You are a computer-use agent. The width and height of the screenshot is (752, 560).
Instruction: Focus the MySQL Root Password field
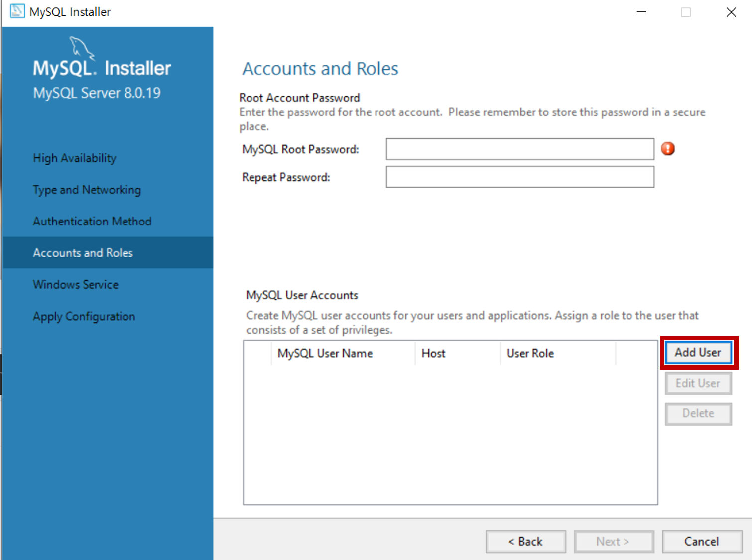point(520,149)
